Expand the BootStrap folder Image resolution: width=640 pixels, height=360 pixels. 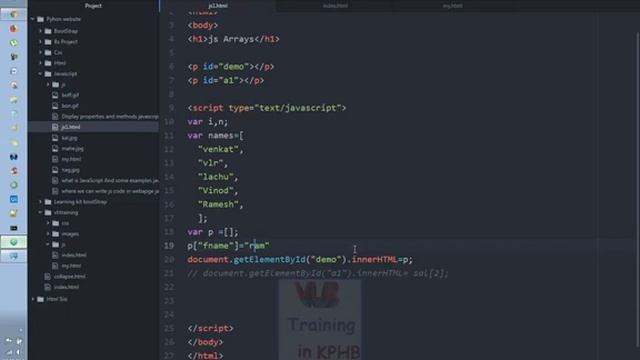(x=40, y=31)
